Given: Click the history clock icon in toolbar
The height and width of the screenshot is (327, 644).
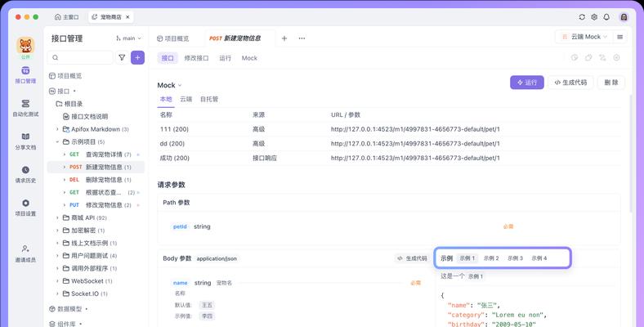Looking at the screenshot, I should coord(575,58).
